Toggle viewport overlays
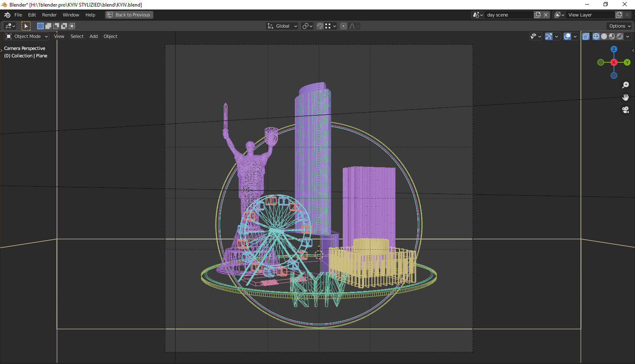The height and width of the screenshot is (364, 635). click(x=567, y=36)
